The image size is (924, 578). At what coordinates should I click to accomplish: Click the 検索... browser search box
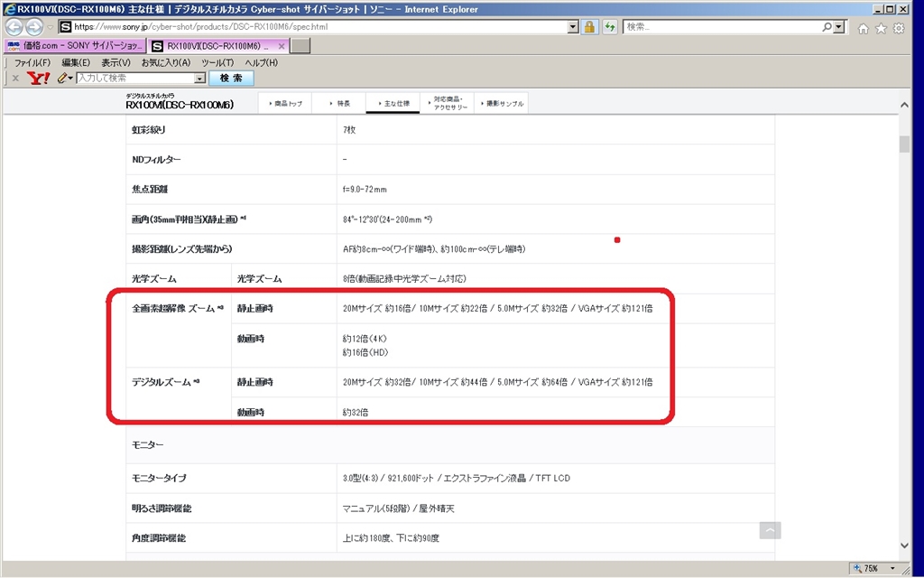(722, 27)
